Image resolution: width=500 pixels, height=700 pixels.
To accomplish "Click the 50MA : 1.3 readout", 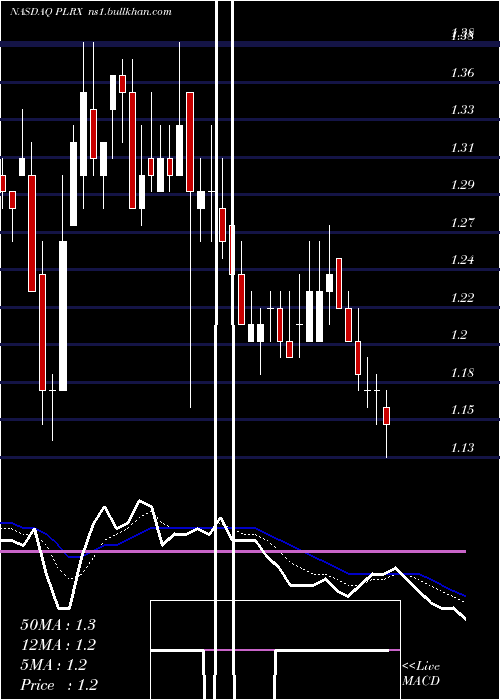I will click(x=58, y=625).
